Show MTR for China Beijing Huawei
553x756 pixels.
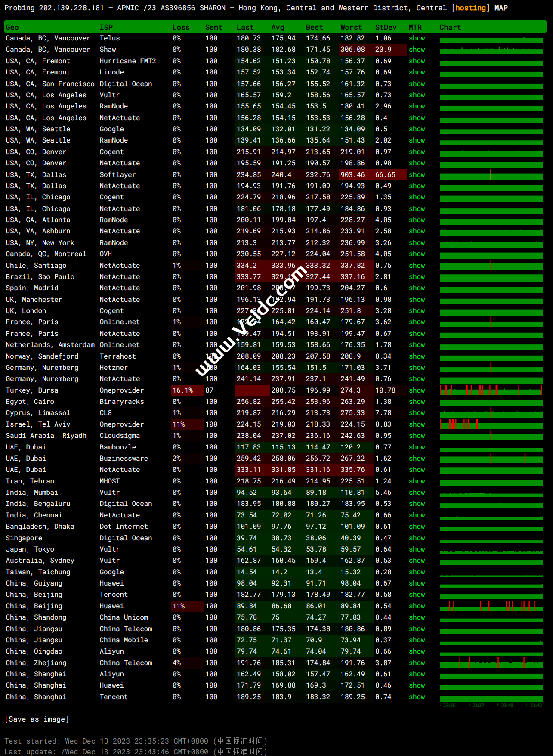click(417, 606)
